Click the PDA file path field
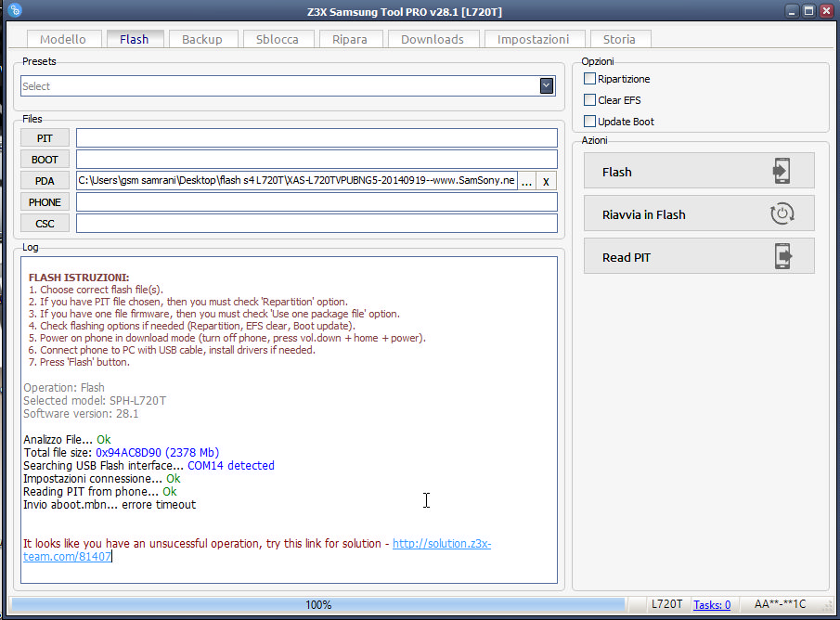This screenshot has width=840, height=620. pos(297,181)
